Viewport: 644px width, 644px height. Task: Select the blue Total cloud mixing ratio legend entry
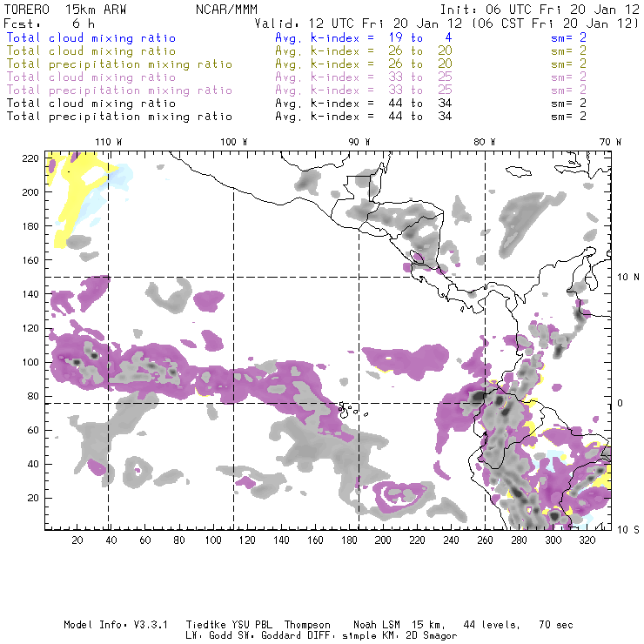(x=91, y=37)
